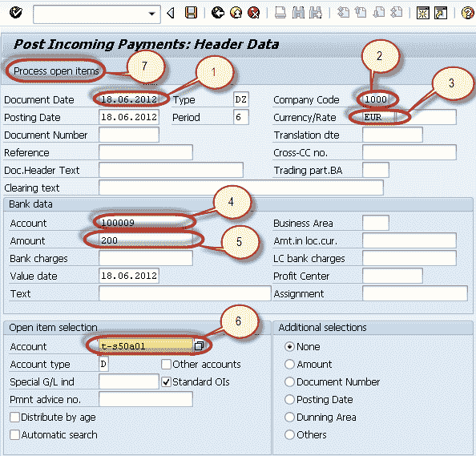Screen dimensions: 476x456
Task: Click the Cross-CC no. field
Action: [x=409, y=152]
